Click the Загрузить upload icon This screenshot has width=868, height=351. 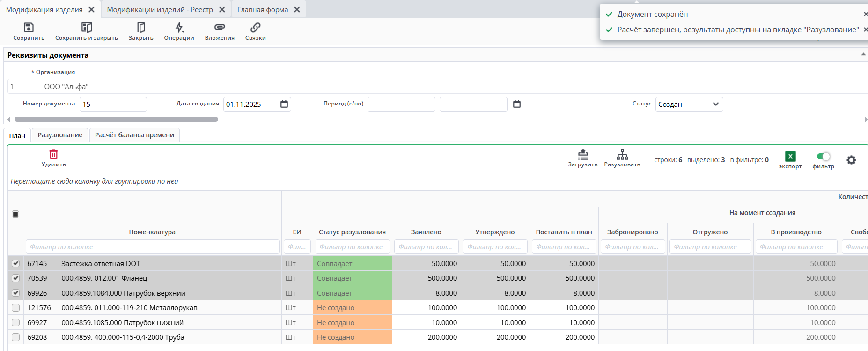point(583,155)
